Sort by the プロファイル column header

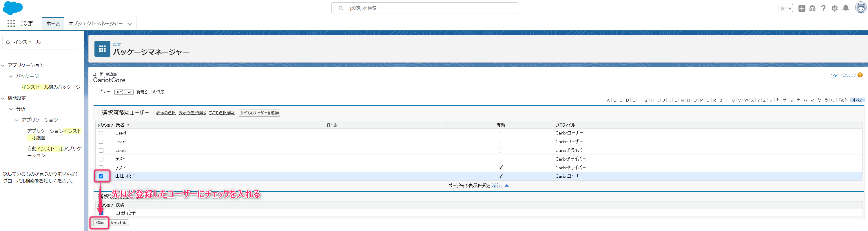coord(565,125)
